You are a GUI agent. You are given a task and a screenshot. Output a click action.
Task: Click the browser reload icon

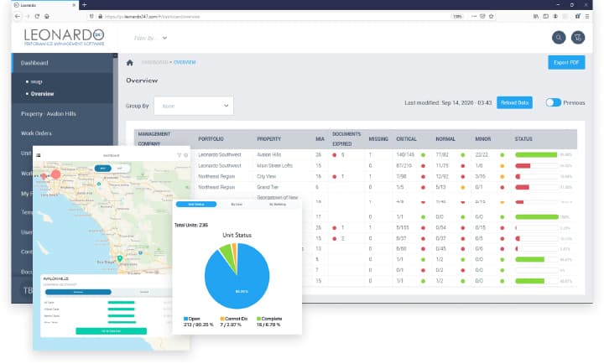[35, 15]
